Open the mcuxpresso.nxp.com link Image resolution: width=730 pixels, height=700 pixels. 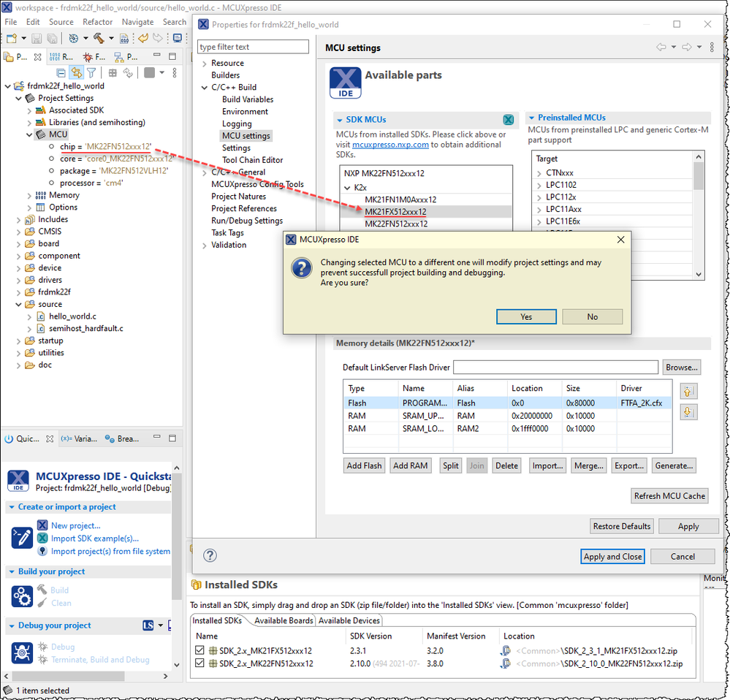(x=390, y=145)
